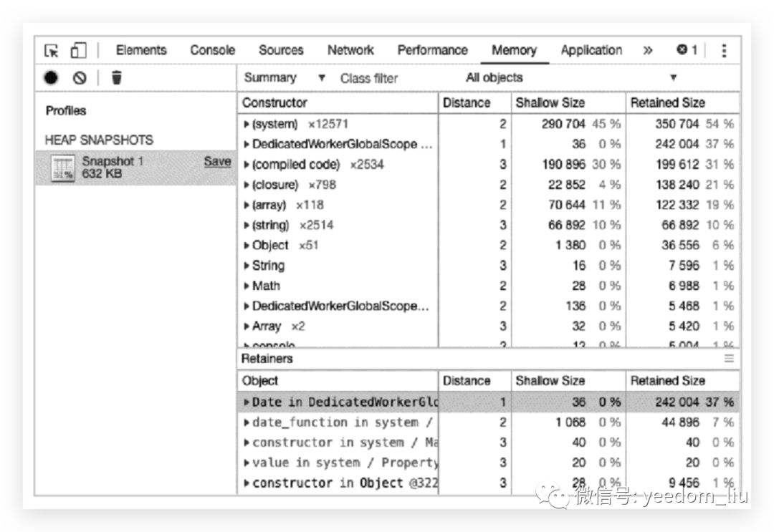Click the inspect element picker icon
The height and width of the screenshot is (532, 774).
coord(52,51)
